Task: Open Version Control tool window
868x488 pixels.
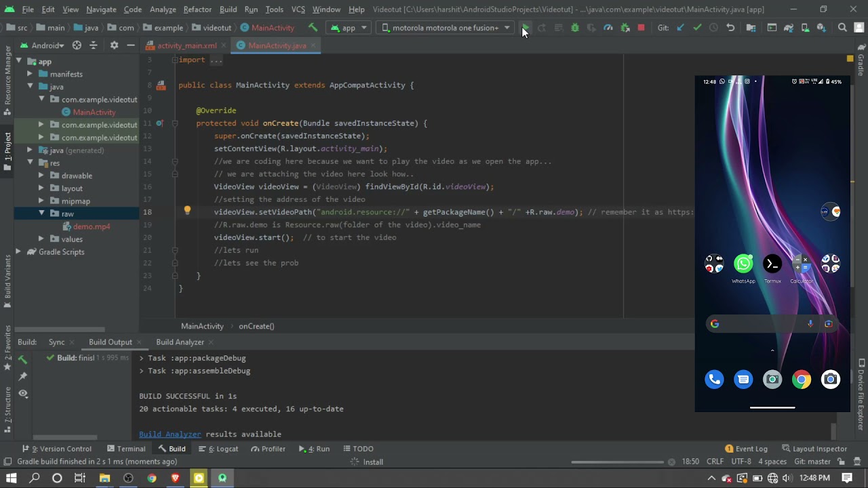Action: (57, 449)
